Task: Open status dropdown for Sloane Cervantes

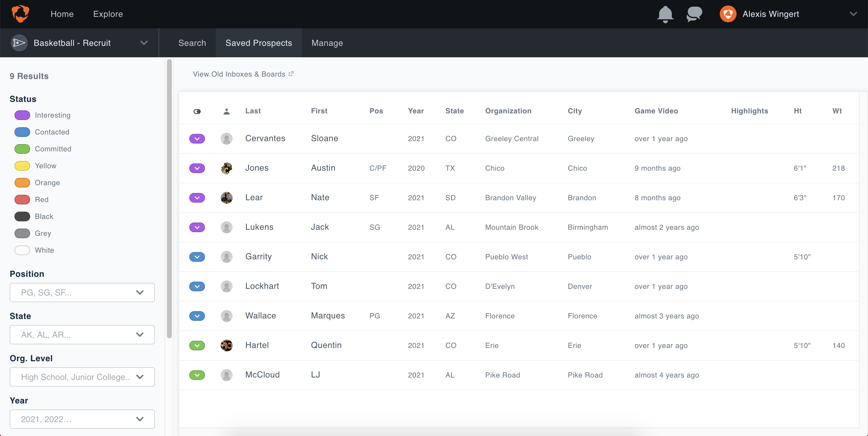Action: point(197,139)
